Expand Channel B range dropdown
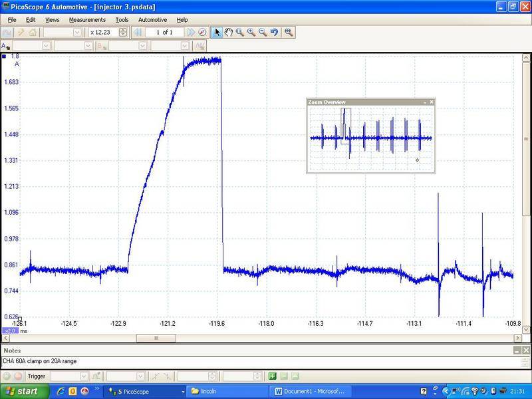Screen dimensions: 532x399 tap(142, 46)
